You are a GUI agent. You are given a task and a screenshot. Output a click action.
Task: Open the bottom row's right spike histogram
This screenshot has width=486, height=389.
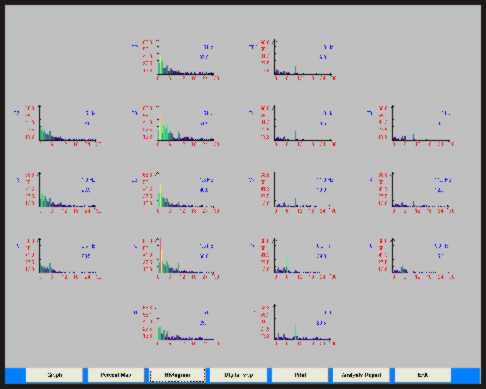click(293, 325)
